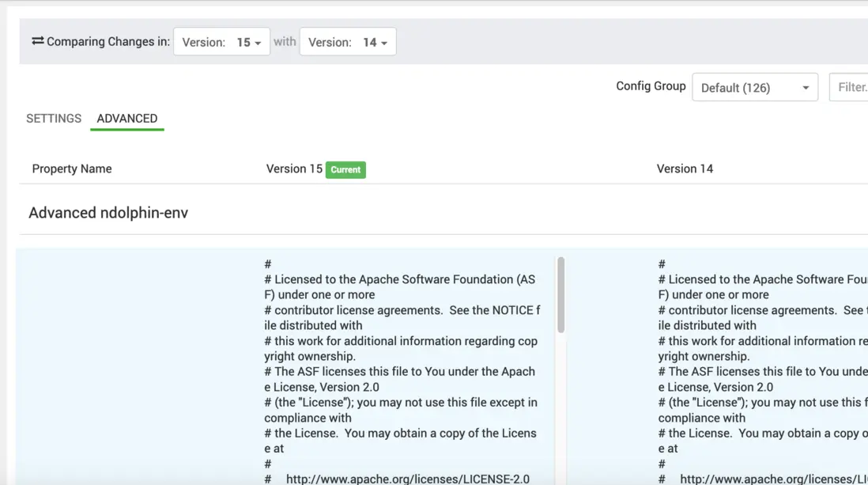Click the 'Comparing Changes in:' label
This screenshot has height=485, width=868.
pos(108,42)
